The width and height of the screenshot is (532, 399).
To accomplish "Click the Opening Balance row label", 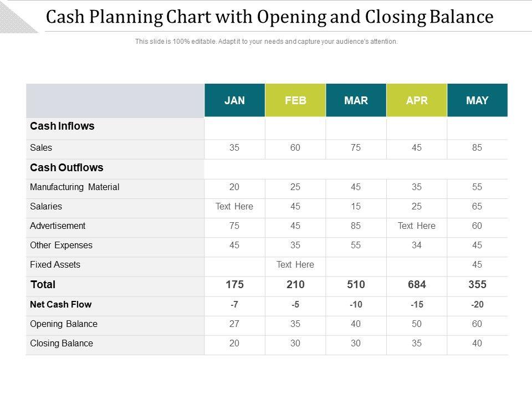I will 63,324.
